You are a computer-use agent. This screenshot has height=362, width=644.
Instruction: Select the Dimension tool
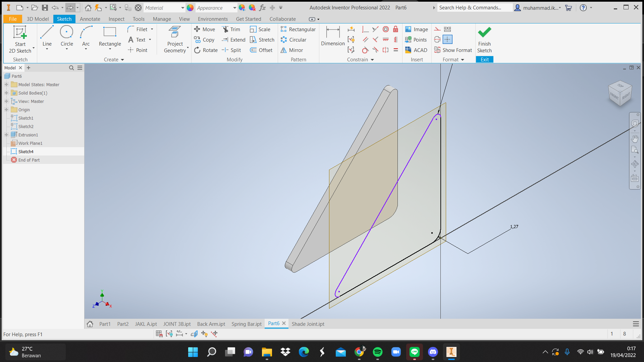tap(333, 36)
